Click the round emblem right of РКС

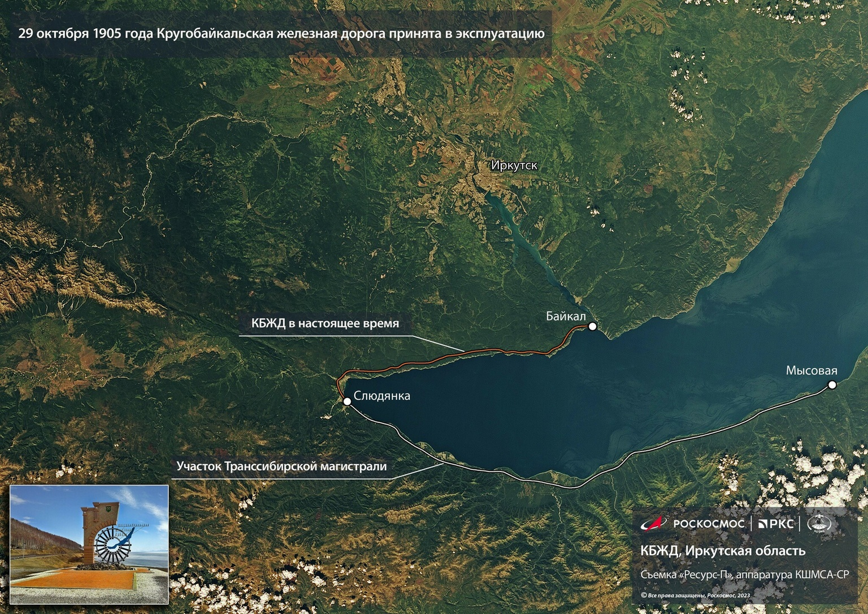coord(819,524)
